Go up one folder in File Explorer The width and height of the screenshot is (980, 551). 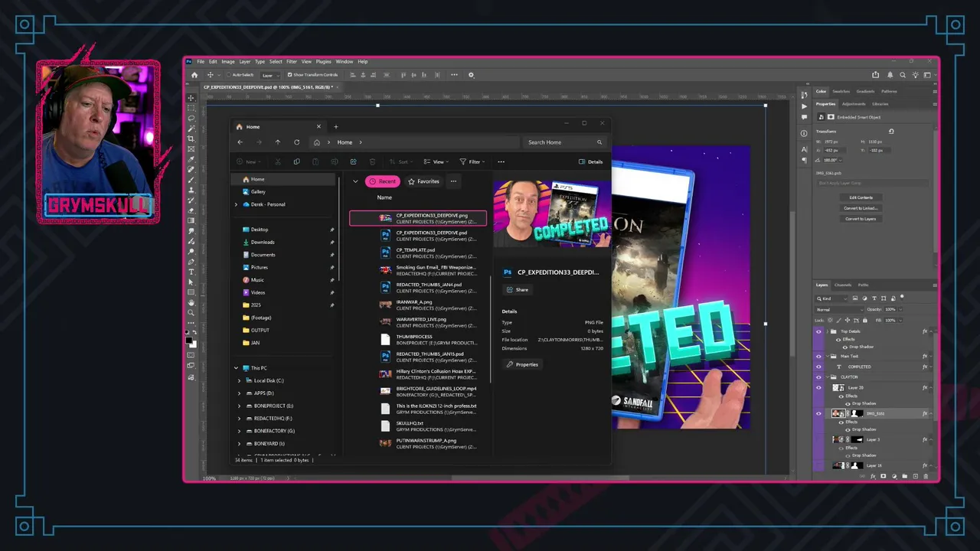[x=277, y=142]
